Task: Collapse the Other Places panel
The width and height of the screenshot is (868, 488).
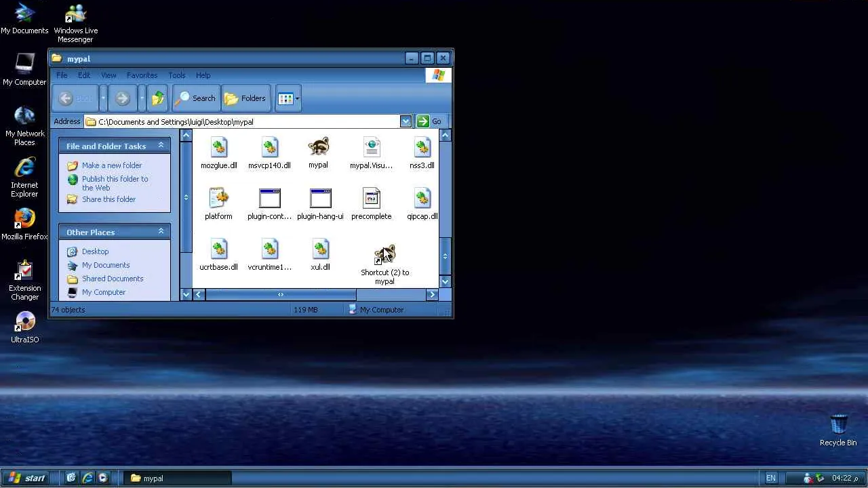Action: 161,232
